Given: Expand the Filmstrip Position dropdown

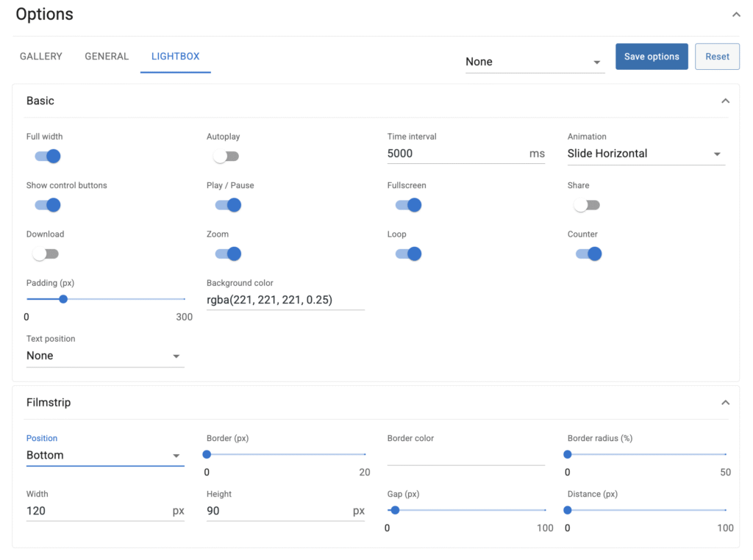Looking at the screenshot, I should [x=104, y=456].
